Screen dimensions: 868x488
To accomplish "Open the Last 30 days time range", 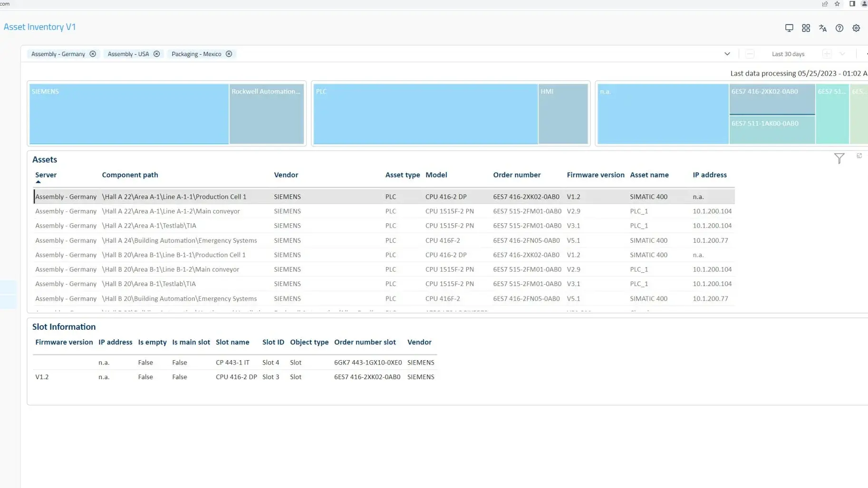I will click(788, 54).
